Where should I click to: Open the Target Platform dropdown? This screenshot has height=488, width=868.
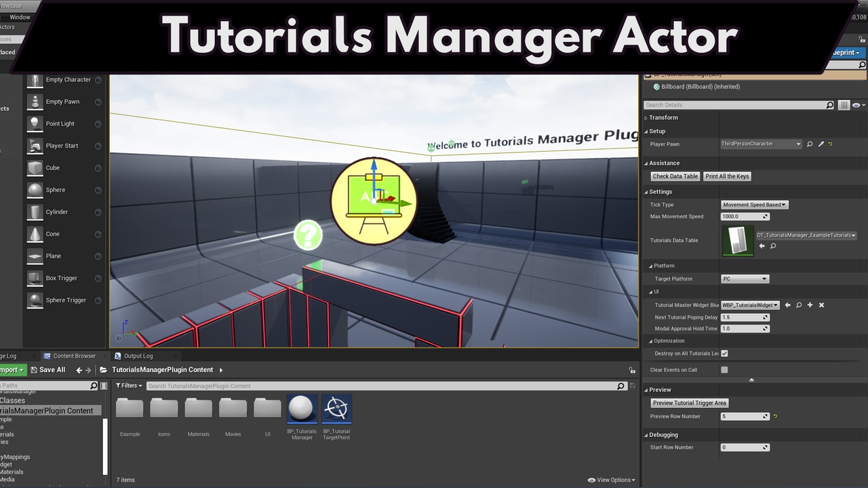coord(745,279)
